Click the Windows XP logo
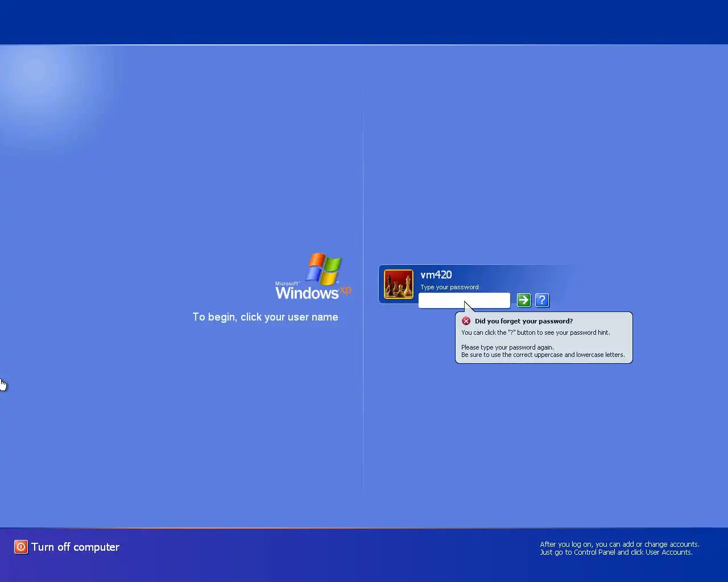Screen dimensions: 728x582 pyautogui.click(x=313, y=277)
